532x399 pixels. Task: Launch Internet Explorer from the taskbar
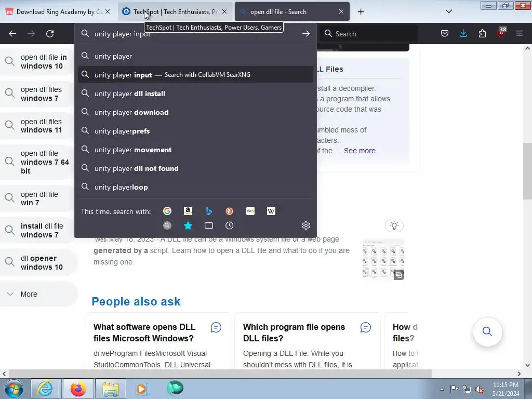(45, 389)
